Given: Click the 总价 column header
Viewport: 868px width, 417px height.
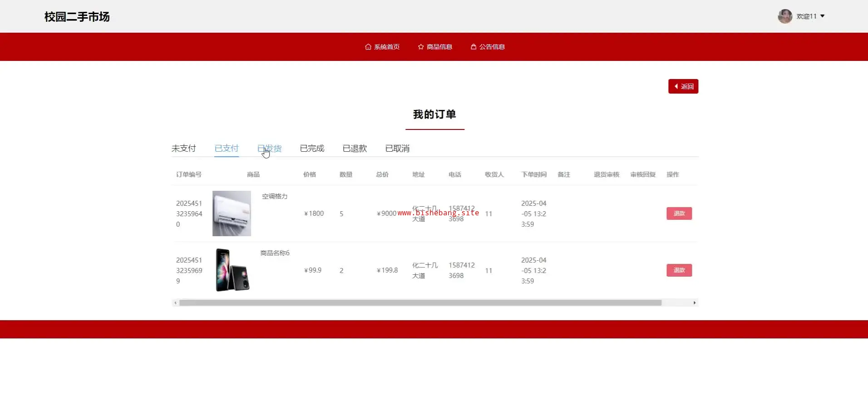Looking at the screenshot, I should tap(382, 174).
